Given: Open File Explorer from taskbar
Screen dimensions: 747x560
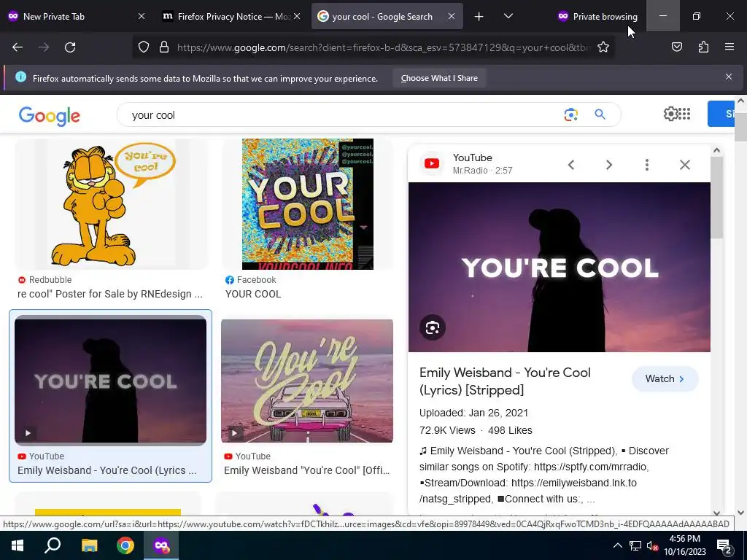Looking at the screenshot, I should coord(89,545).
